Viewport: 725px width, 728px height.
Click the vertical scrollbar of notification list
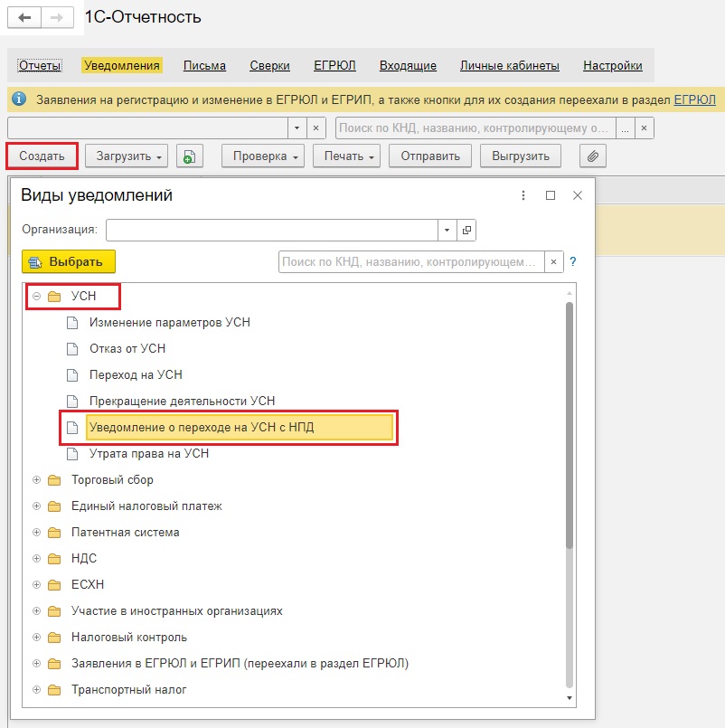click(x=570, y=425)
